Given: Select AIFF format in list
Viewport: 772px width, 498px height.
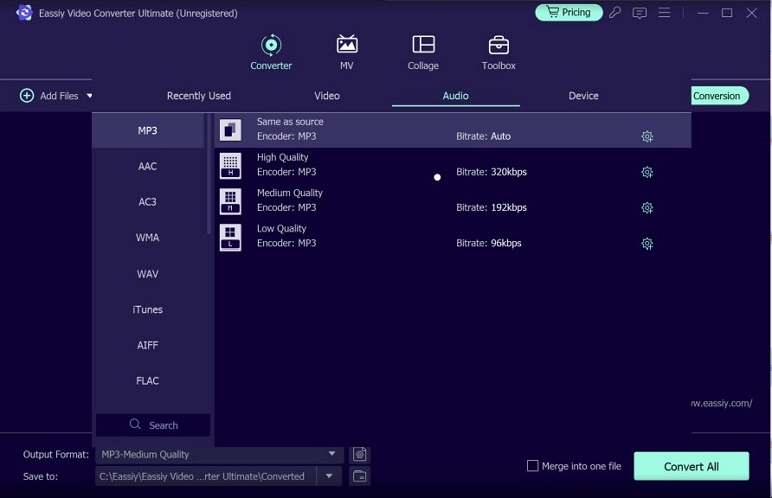Looking at the screenshot, I should coord(148,345).
